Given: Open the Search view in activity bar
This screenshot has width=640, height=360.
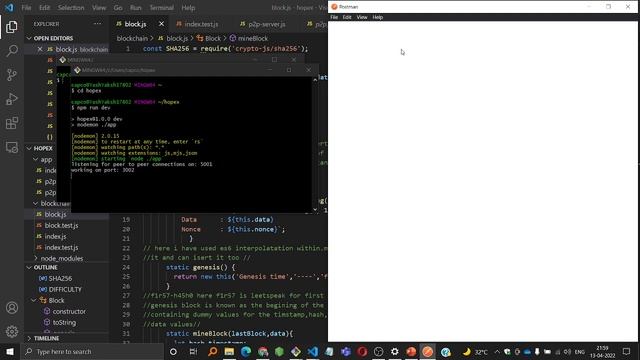Looking at the screenshot, I should click(x=12, y=51).
